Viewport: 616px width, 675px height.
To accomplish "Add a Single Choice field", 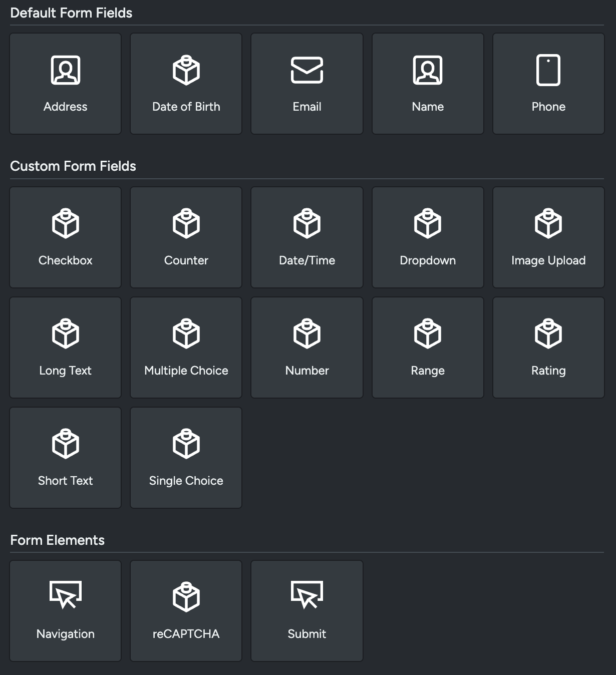I will point(186,458).
